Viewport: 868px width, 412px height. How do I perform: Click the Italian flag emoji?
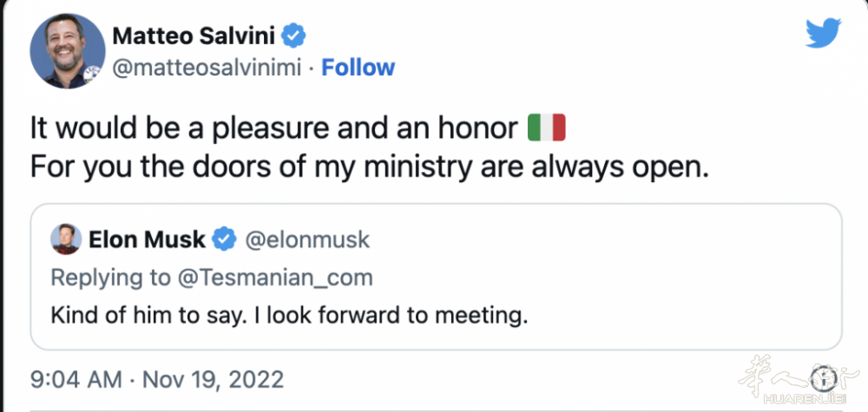pos(547,128)
